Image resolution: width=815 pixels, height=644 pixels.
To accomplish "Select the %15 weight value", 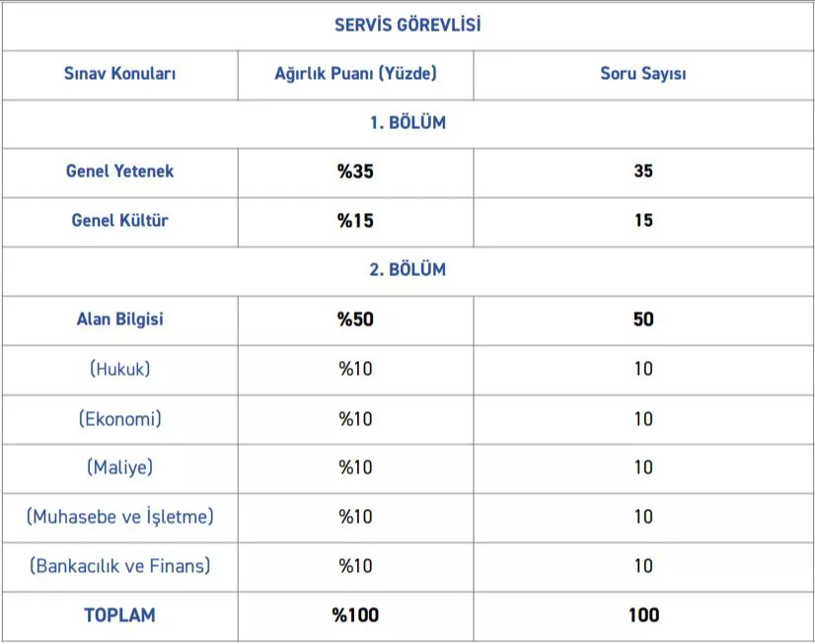I will [355, 221].
